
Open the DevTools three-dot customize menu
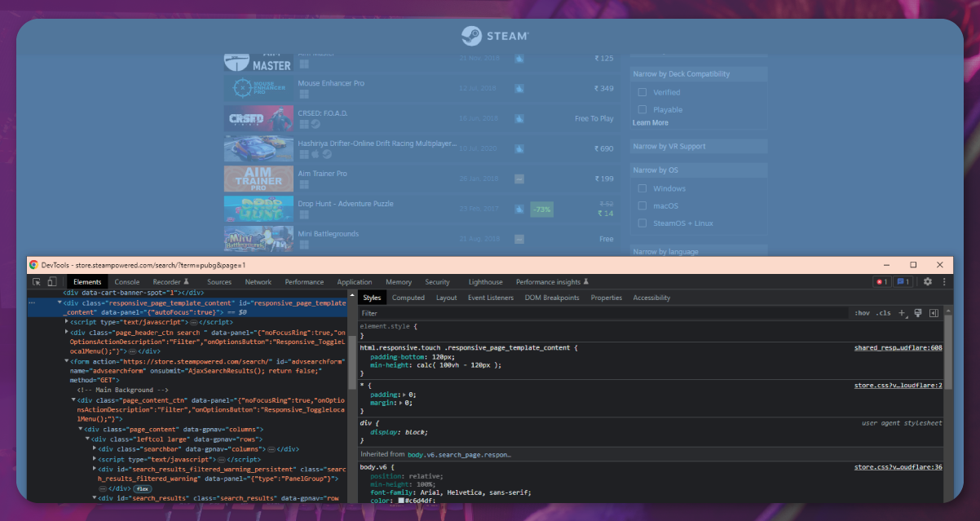pyautogui.click(x=944, y=282)
